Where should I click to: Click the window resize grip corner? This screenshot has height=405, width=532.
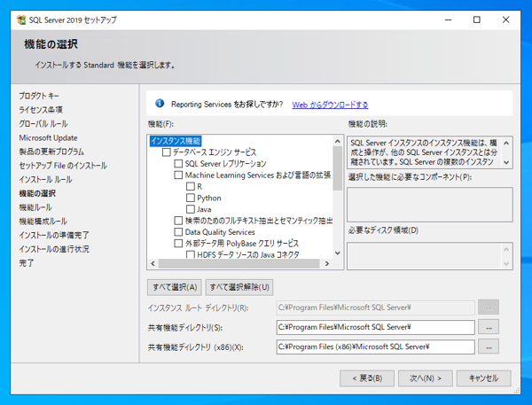point(517,391)
